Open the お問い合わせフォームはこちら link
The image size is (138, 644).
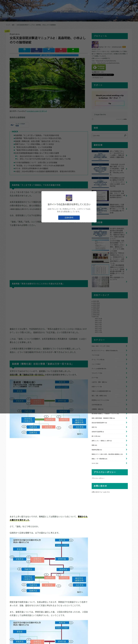pyautogui.click(x=101, y=492)
